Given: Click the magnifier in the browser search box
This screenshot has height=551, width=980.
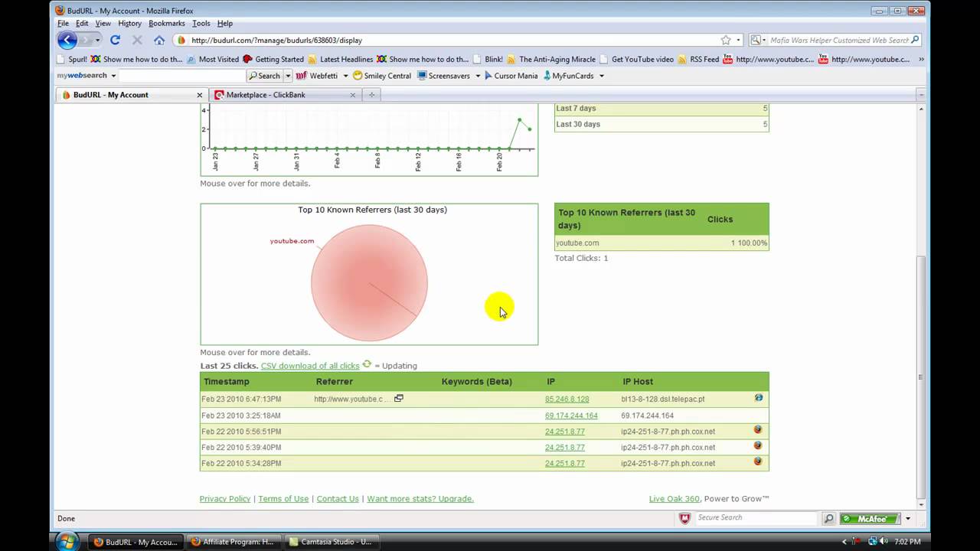Looking at the screenshot, I should click(916, 40).
